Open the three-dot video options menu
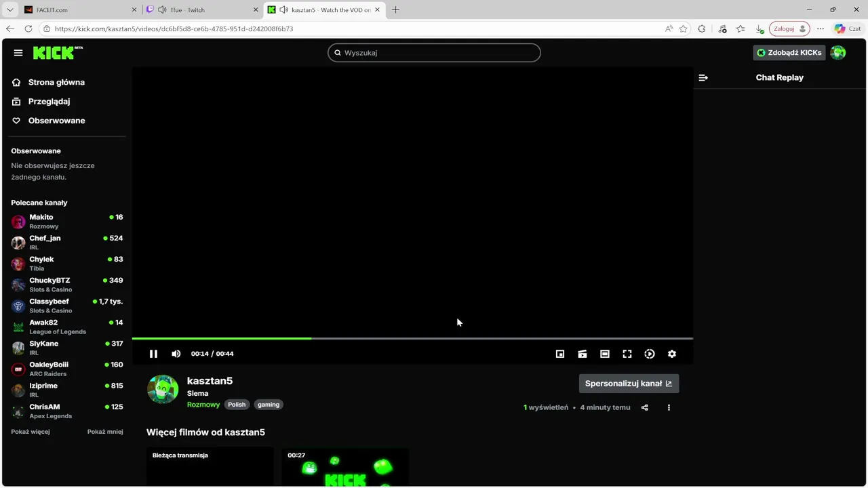Screen dimensions: 868x488 (x=669, y=407)
